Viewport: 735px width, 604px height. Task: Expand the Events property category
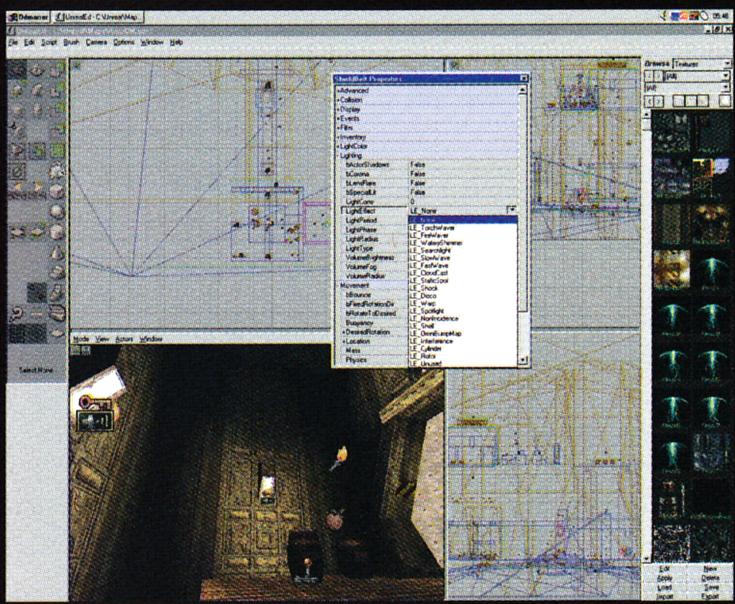coord(348,119)
